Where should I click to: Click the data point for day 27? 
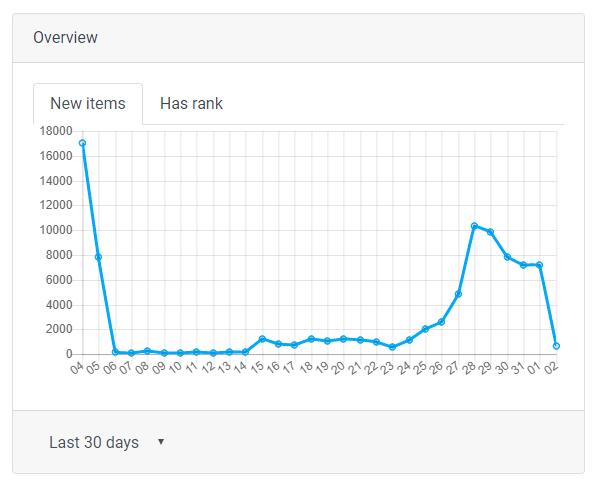coord(458,294)
